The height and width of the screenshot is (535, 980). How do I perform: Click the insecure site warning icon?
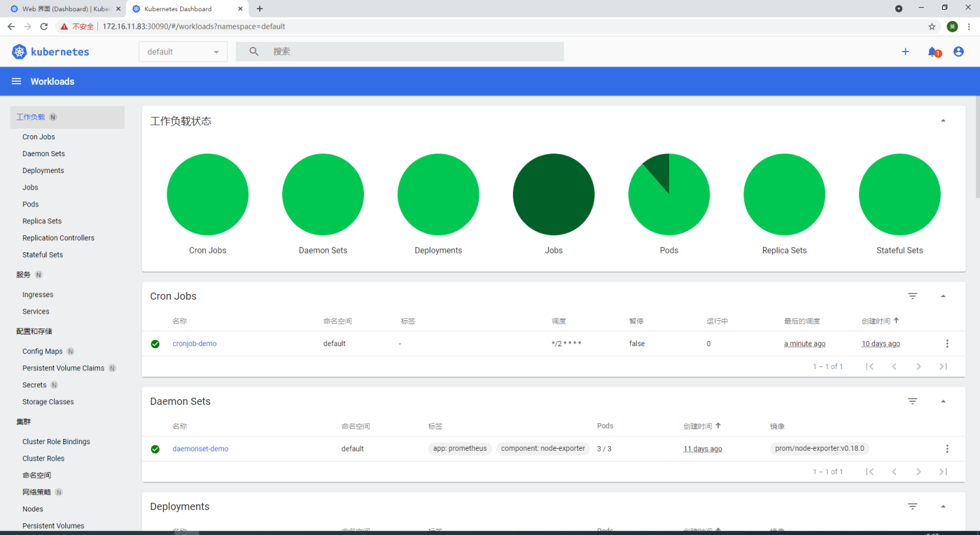(x=64, y=27)
